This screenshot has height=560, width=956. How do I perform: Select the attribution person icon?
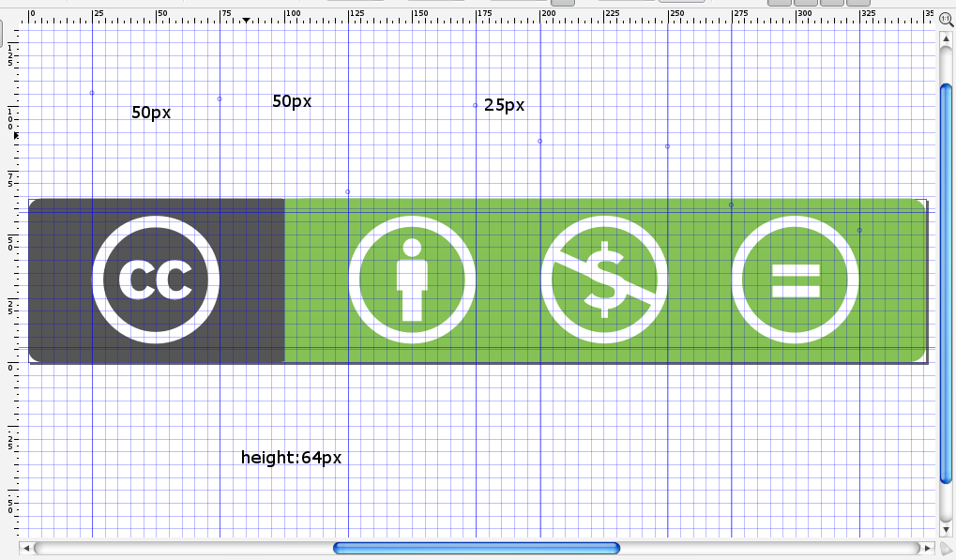(412, 280)
